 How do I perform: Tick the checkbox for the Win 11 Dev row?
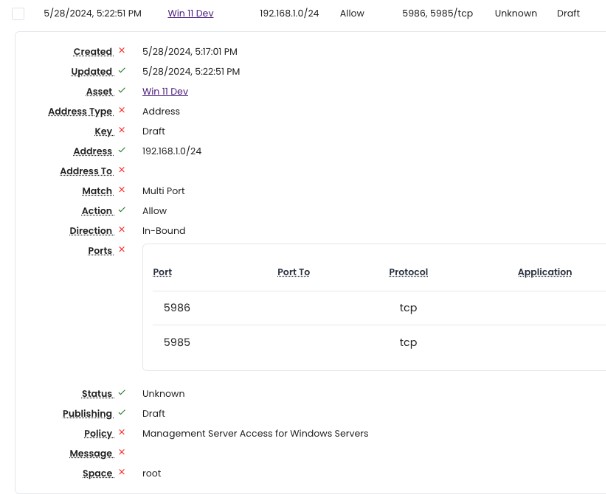[x=18, y=14]
